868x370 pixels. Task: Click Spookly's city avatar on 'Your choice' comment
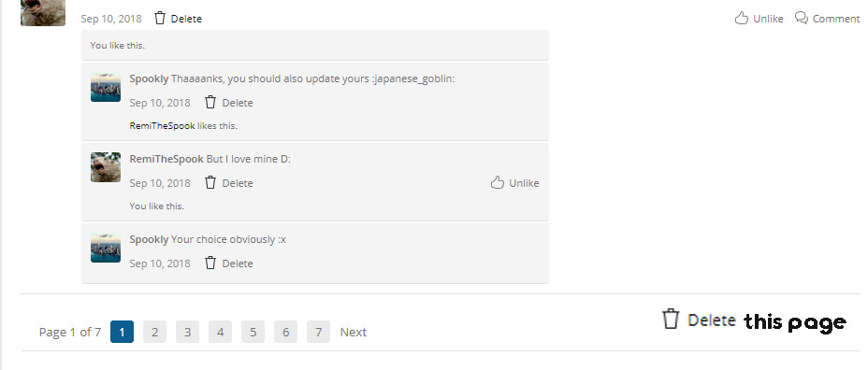[106, 248]
